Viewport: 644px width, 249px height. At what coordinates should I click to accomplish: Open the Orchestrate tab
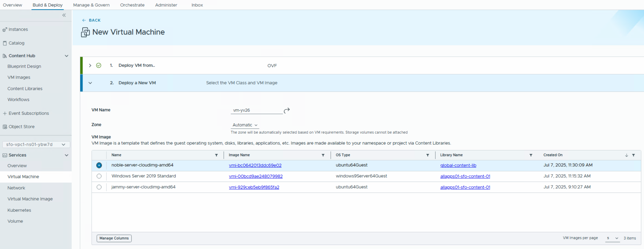[x=132, y=5]
